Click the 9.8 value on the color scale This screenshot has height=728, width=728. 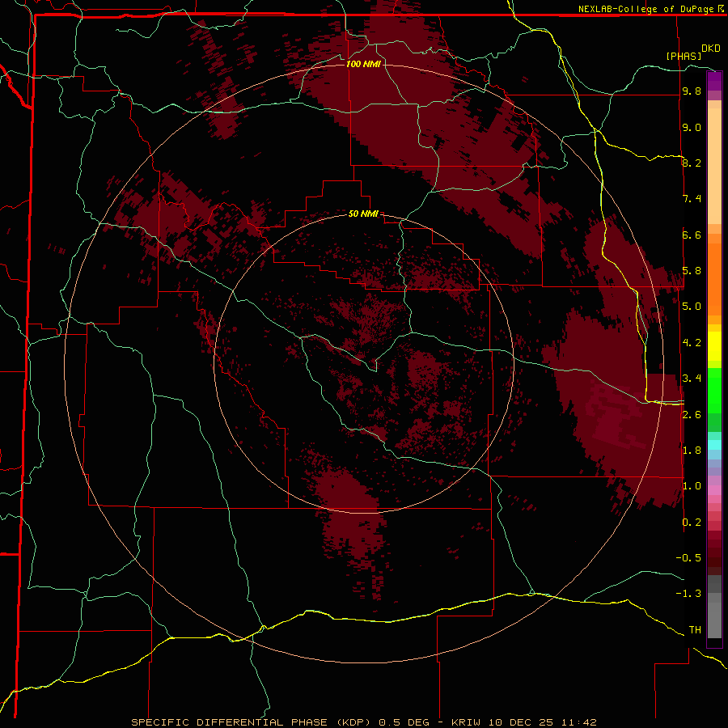(692, 91)
